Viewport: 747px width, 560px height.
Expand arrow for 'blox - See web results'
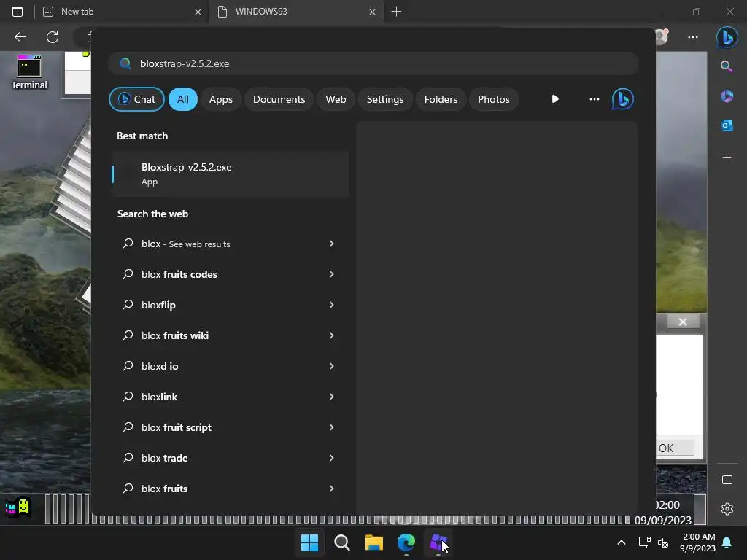coord(331,244)
